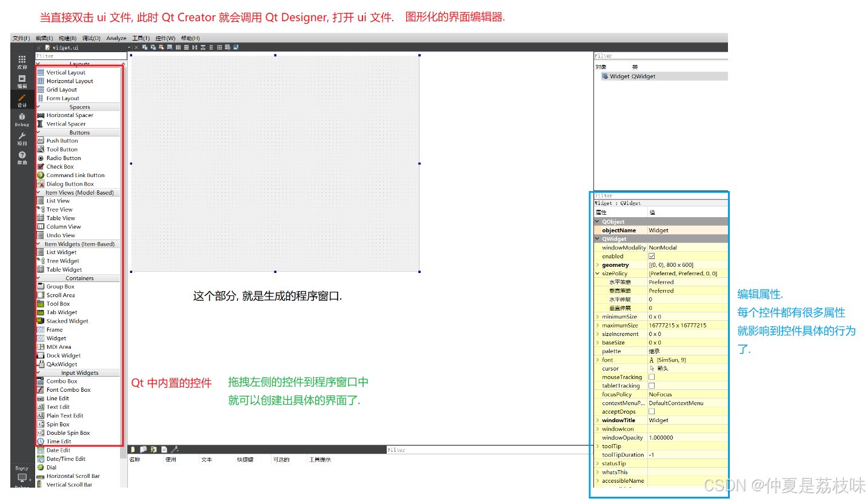Collapse the Buttons category
Image resolution: width=868 pixels, height=501 pixels.
38,132
